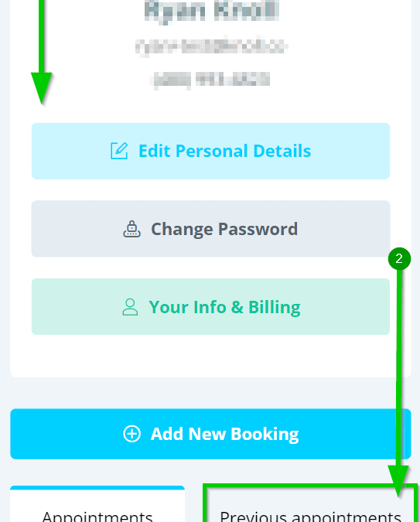
Task: Click the green arrowhead pointing at Previous appointments
Action: click(398, 481)
